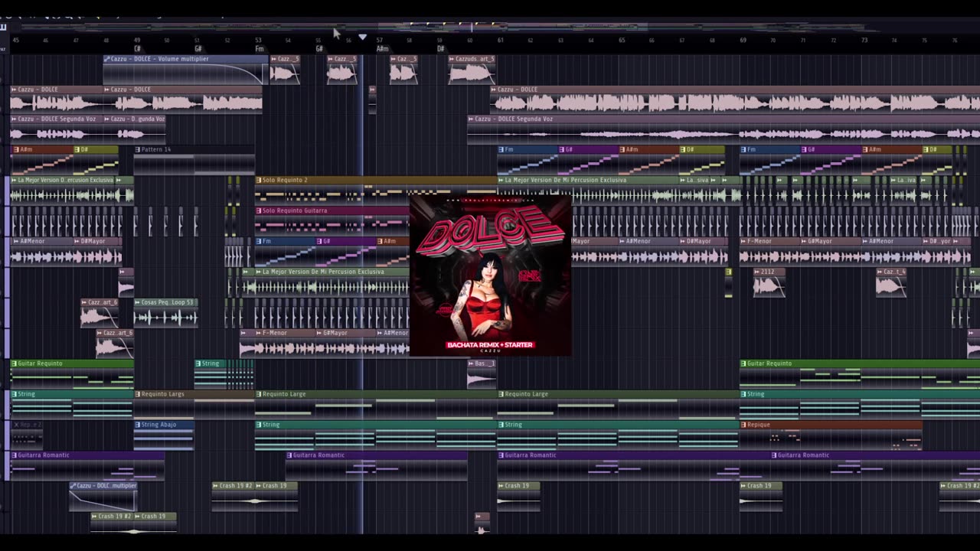Open clip menu of Cazzu - D..gunda Voz clip
The width and height of the screenshot is (980, 551).
pyautogui.click(x=107, y=119)
